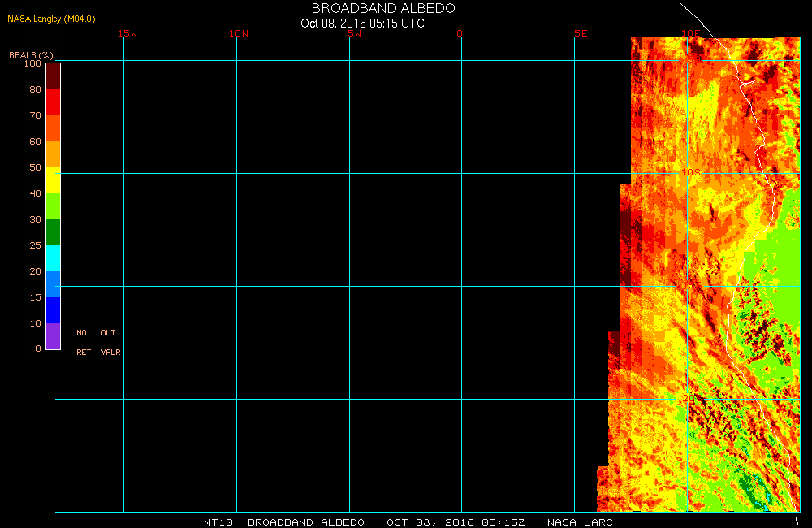Click the cyan 20-25% color swatch

(x=53, y=258)
